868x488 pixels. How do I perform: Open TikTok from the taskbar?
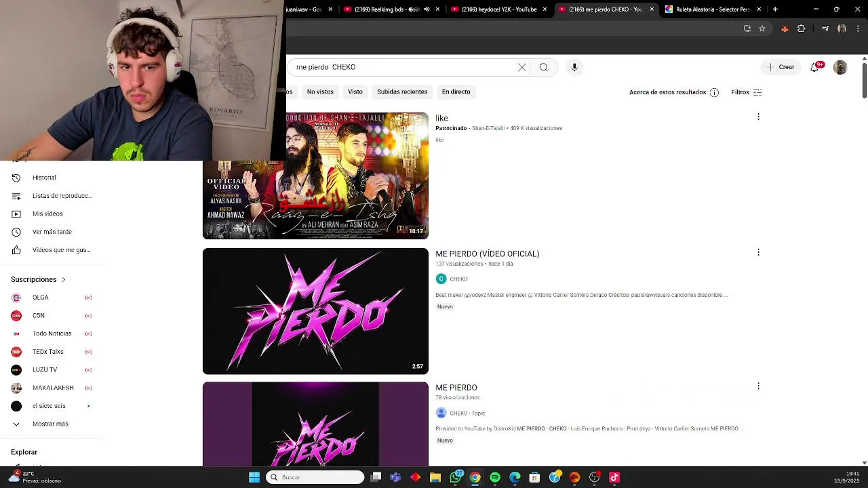[614, 477]
